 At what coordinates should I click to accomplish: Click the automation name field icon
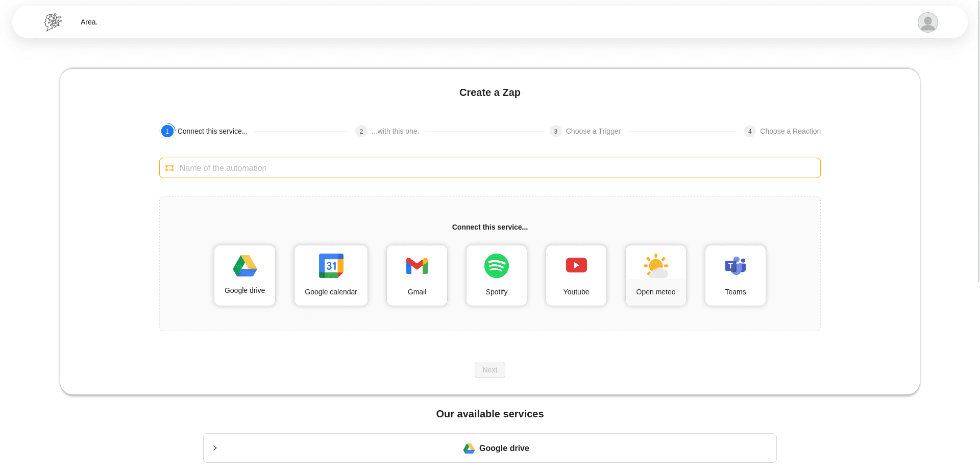click(169, 168)
